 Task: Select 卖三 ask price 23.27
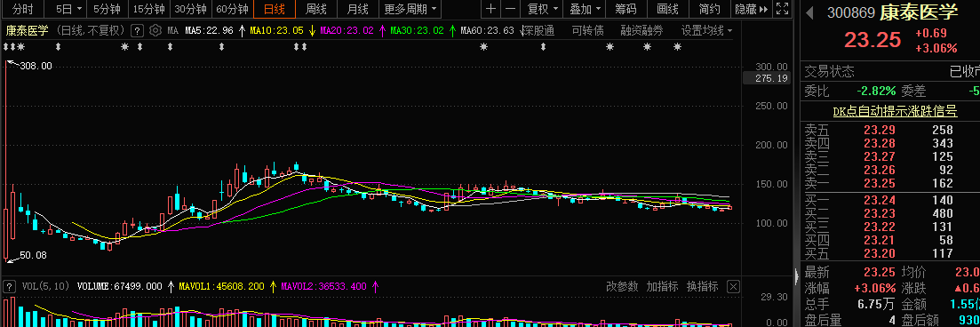[x=880, y=157]
